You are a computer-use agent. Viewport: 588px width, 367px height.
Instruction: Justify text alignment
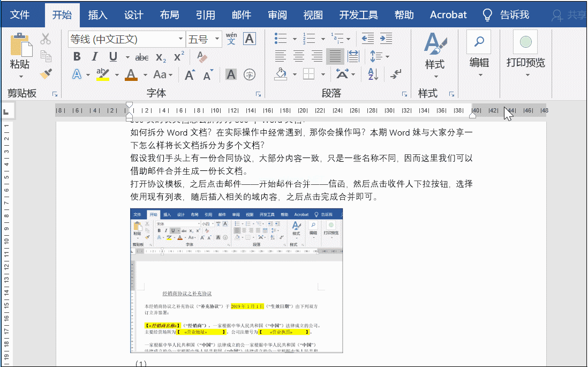pyautogui.click(x=335, y=56)
